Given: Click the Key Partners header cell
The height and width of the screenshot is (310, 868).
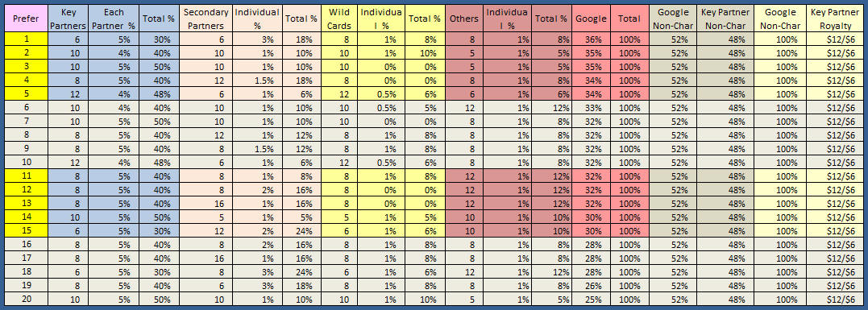Looking at the screenshot, I should click(x=69, y=19).
